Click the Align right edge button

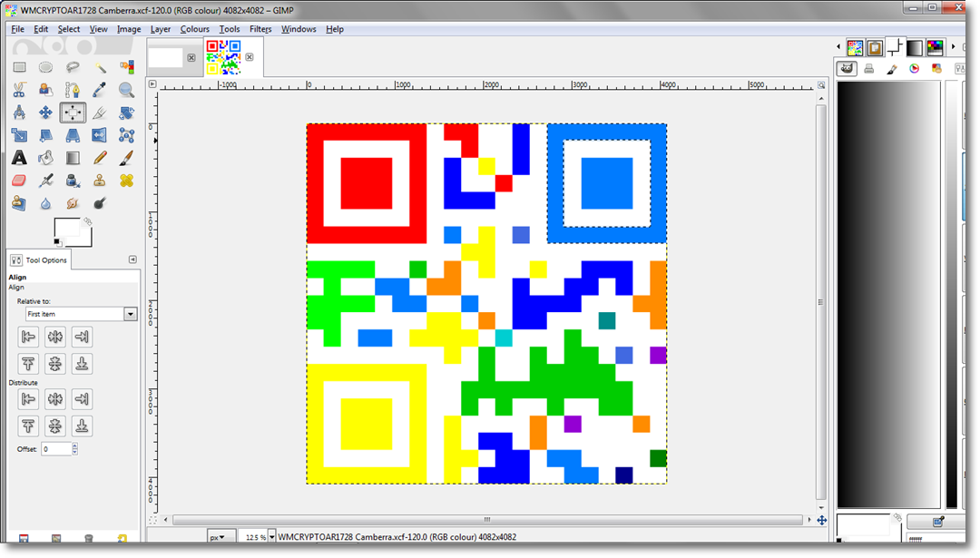coord(82,337)
